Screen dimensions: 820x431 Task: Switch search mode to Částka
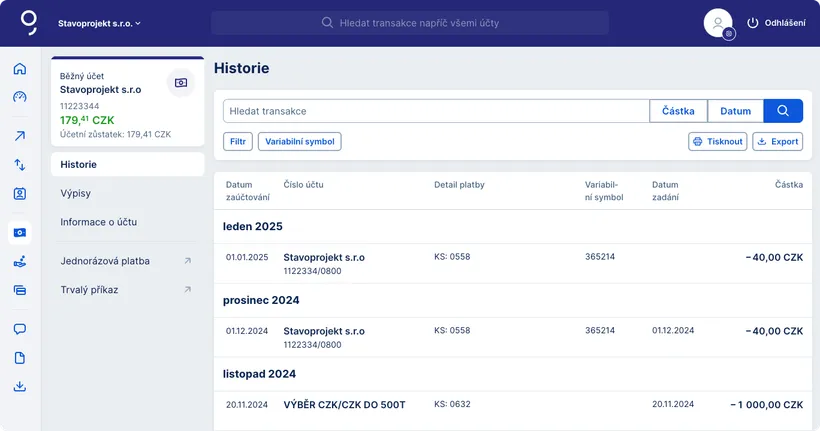tap(678, 111)
